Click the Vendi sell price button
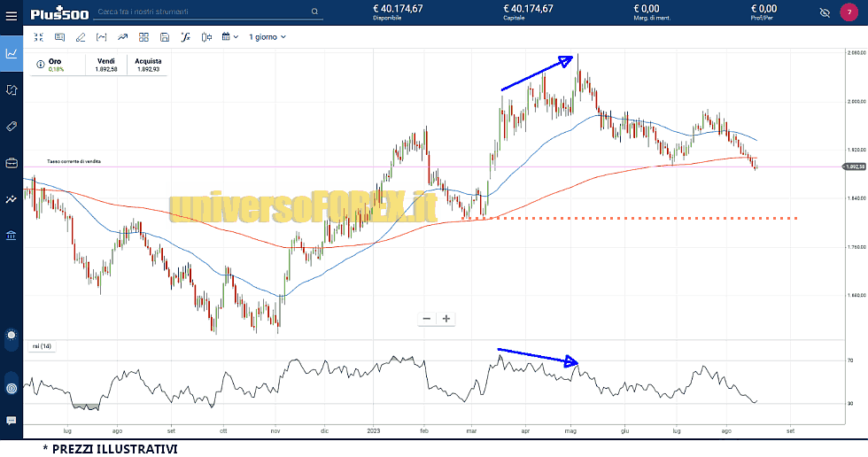This screenshot has width=868, height=457. (106, 65)
